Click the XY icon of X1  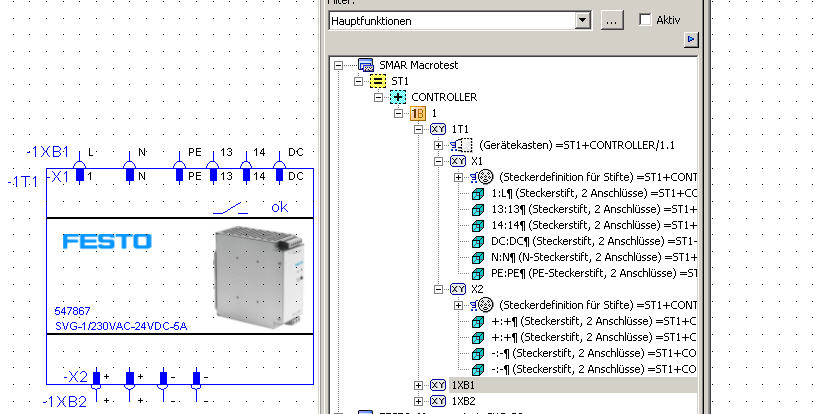click(x=458, y=161)
